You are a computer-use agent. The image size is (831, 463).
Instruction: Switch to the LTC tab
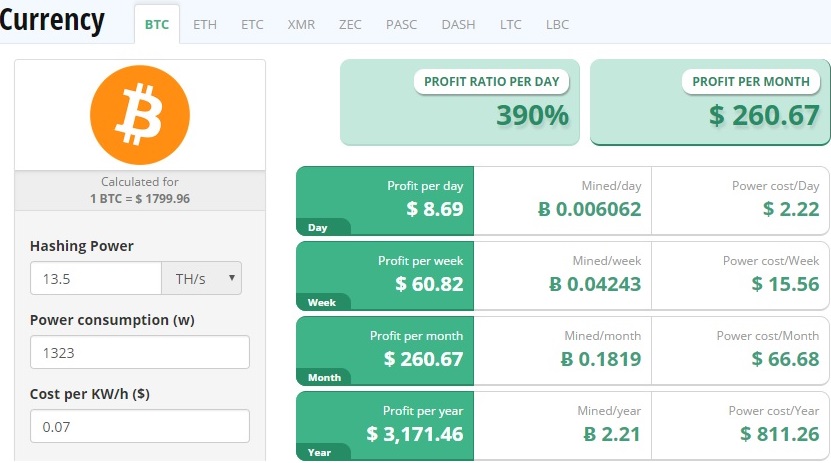(510, 24)
